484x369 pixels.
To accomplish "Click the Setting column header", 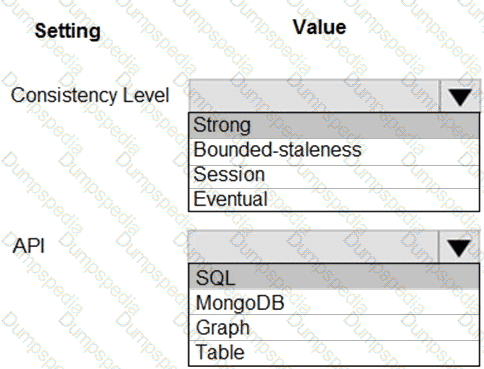I will coord(68,31).
